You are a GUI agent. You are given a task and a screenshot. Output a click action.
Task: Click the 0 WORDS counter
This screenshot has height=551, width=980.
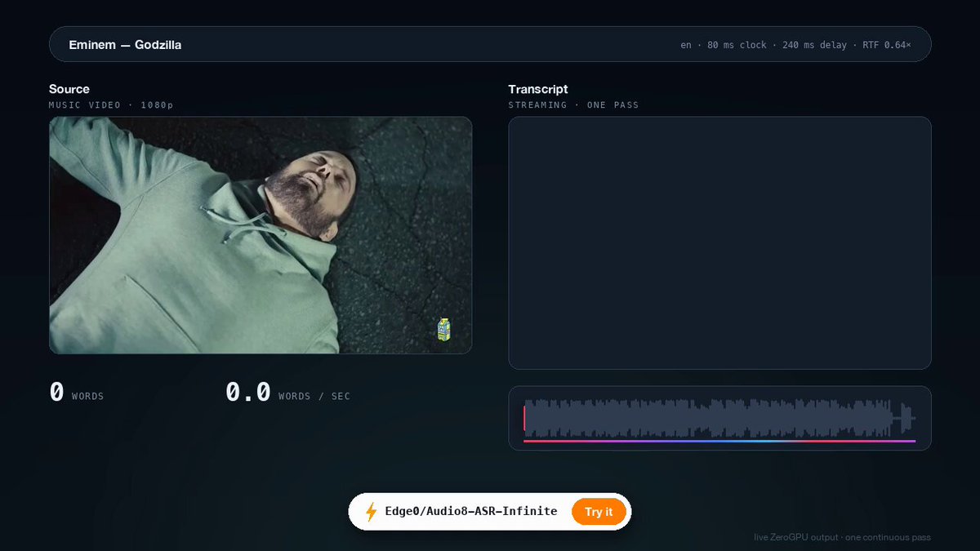[x=77, y=393]
